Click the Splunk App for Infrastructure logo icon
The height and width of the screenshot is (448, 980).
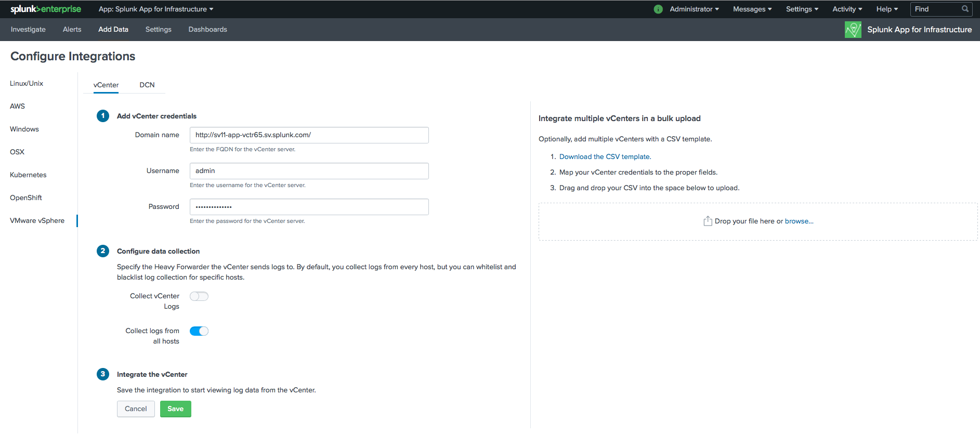pos(853,30)
